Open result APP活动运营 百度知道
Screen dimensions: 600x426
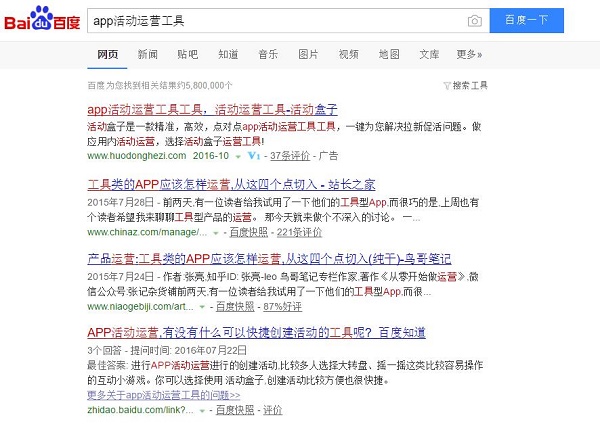point(256,333)
